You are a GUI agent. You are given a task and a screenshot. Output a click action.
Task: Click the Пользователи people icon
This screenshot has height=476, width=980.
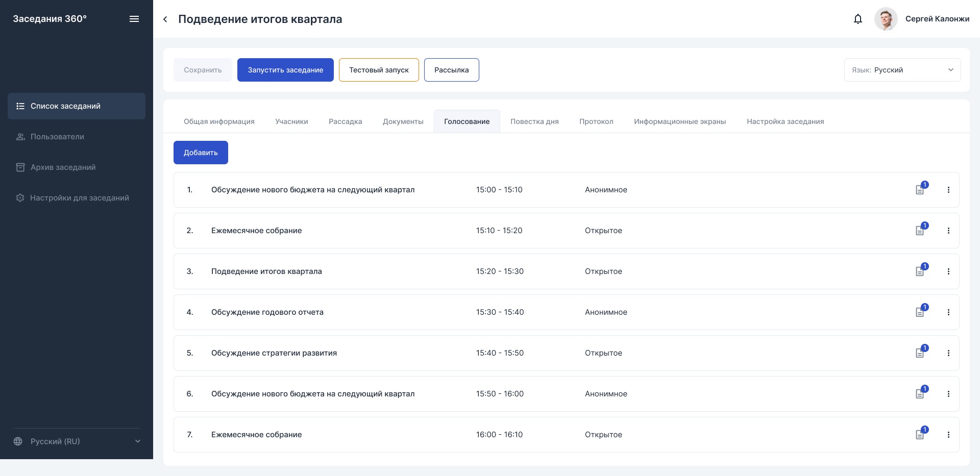click(x=20, y=137)
